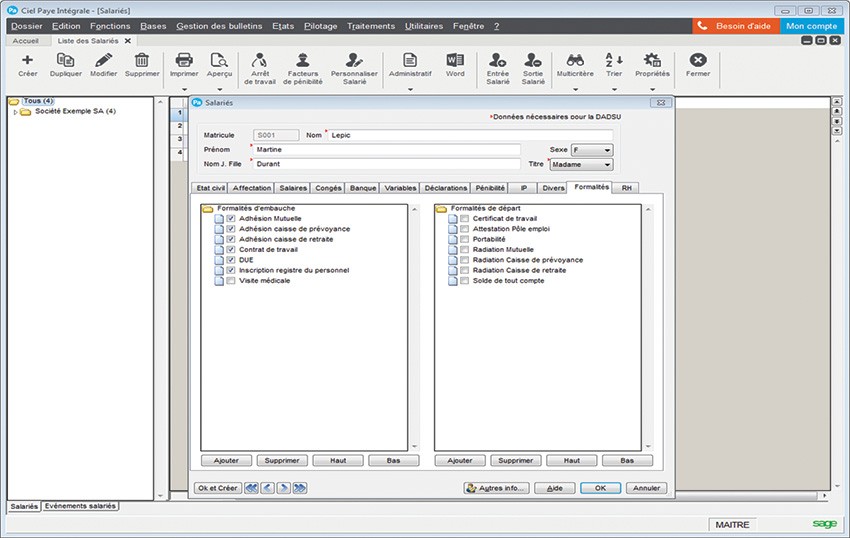
Task: Check Attestation Pôle emploi checkbox
Action: click(x=465, y=229)
